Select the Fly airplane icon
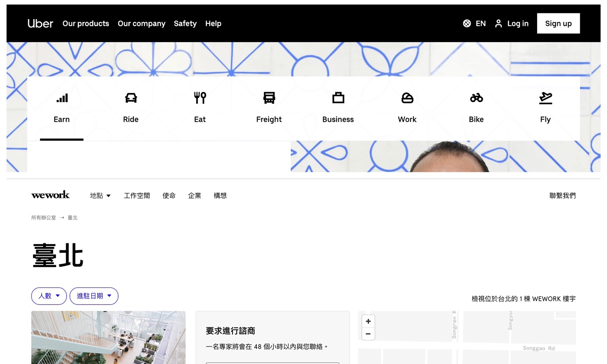The image size is (607, 364). [x=545, y=98]
